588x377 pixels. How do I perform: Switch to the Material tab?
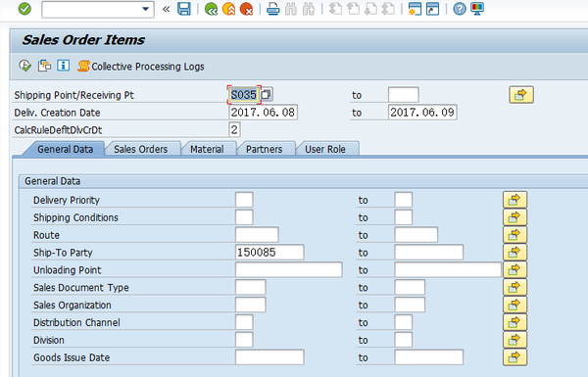click(x=207, y=149)
